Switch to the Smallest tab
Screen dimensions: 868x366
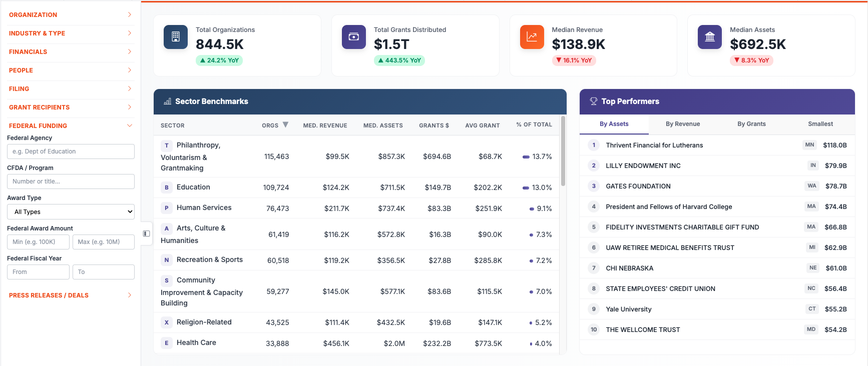click(820, 124)
